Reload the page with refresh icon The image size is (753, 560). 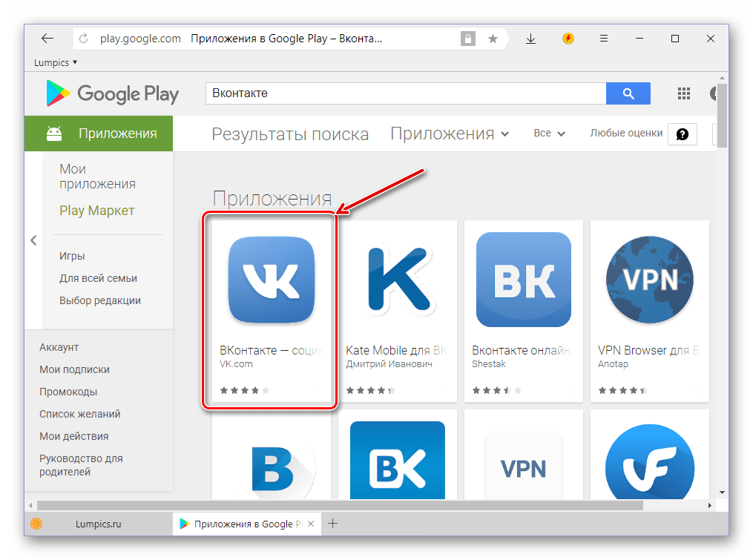click(84, 39)
